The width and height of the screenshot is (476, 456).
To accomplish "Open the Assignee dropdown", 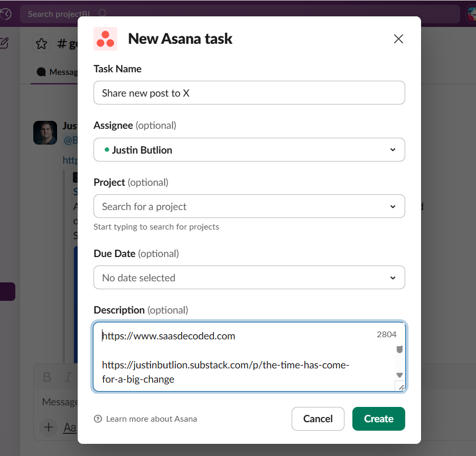I will pos(249,150).
